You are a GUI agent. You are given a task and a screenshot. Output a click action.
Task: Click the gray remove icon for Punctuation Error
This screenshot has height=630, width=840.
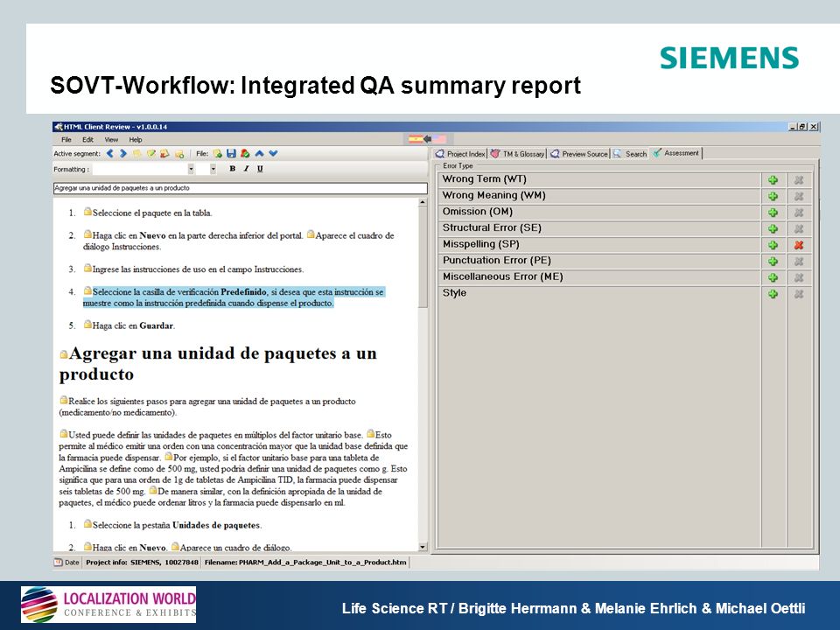pos(799,262)
